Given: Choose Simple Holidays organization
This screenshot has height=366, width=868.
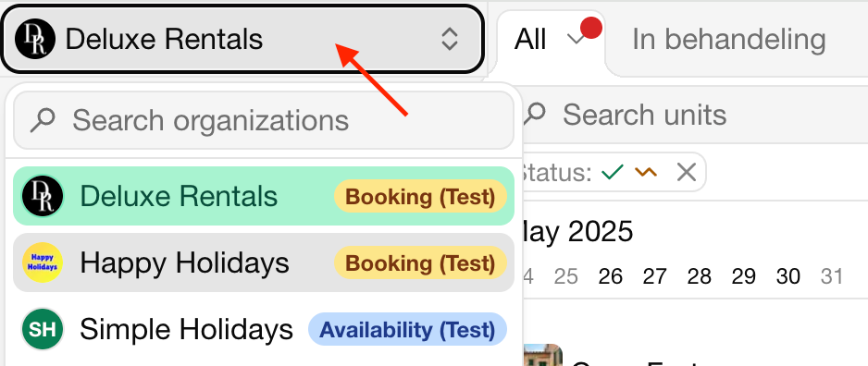Looking at the screenshot, I should [x=264, y=329].
